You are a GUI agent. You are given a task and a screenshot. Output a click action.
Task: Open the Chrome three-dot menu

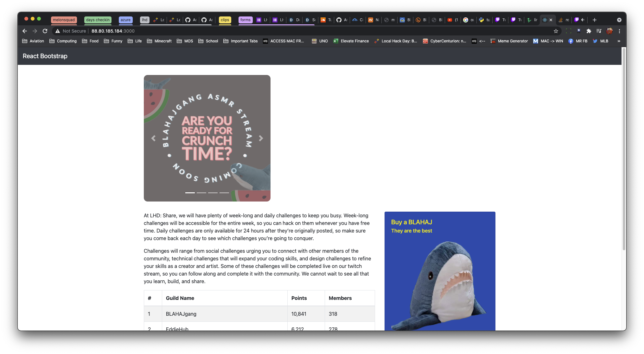(619, 31)
